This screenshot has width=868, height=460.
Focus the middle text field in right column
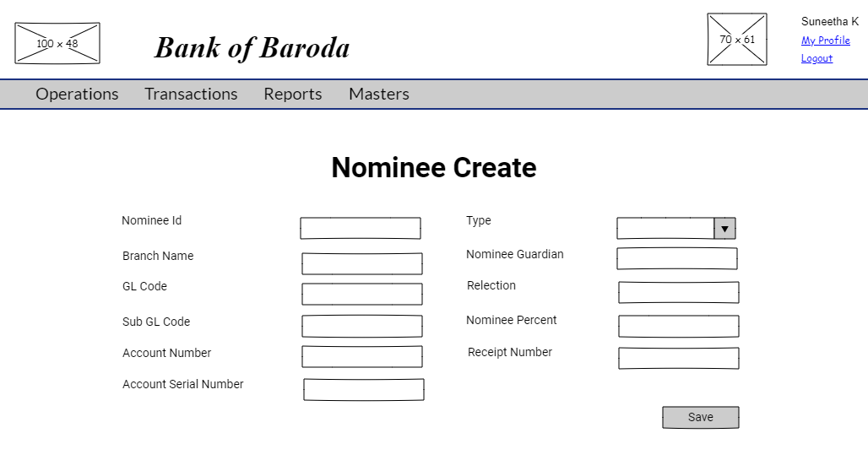point(678,293)
